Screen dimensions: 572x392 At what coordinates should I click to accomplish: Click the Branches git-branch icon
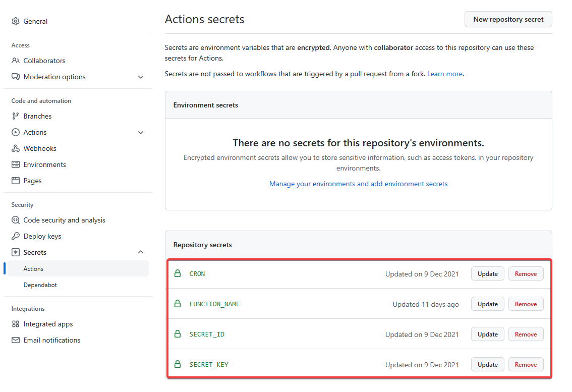tap(16, 116)
